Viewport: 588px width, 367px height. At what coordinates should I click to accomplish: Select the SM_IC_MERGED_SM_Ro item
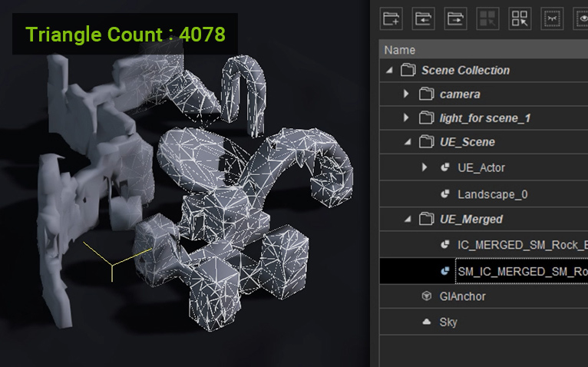522,271
